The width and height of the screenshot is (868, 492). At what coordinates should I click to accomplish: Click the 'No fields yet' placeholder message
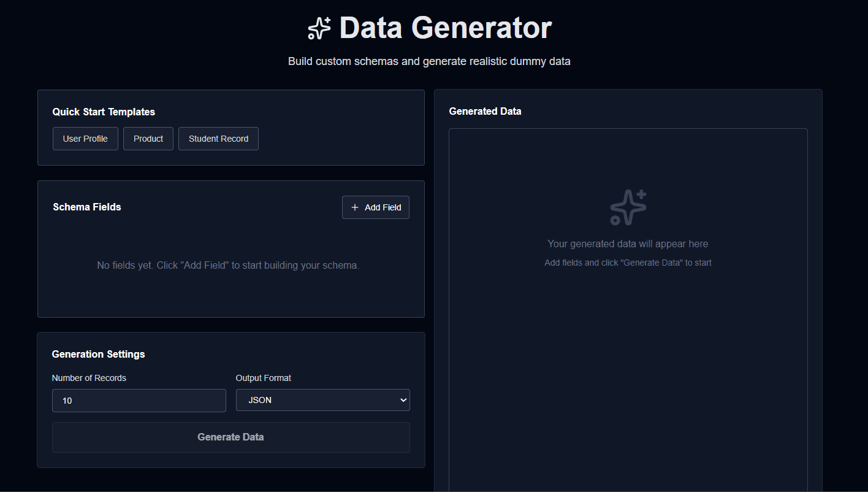(228, 266)
